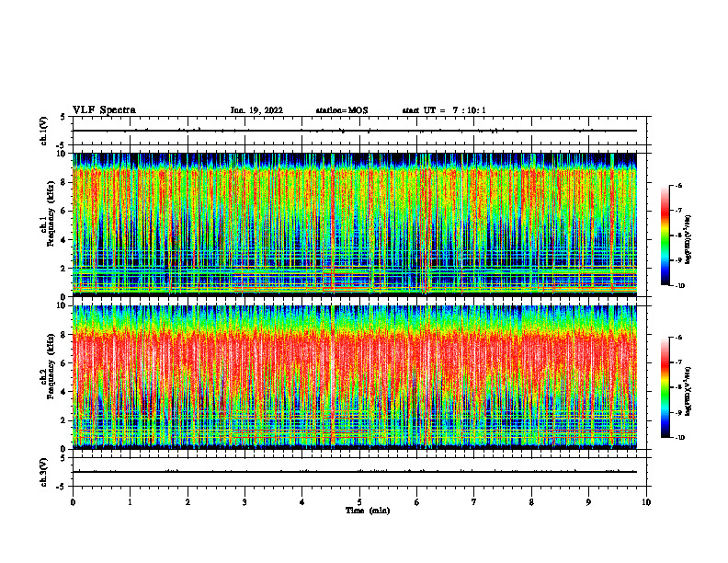Click time axis tick label "2"
728x563 pixels.
coord(188,502)
